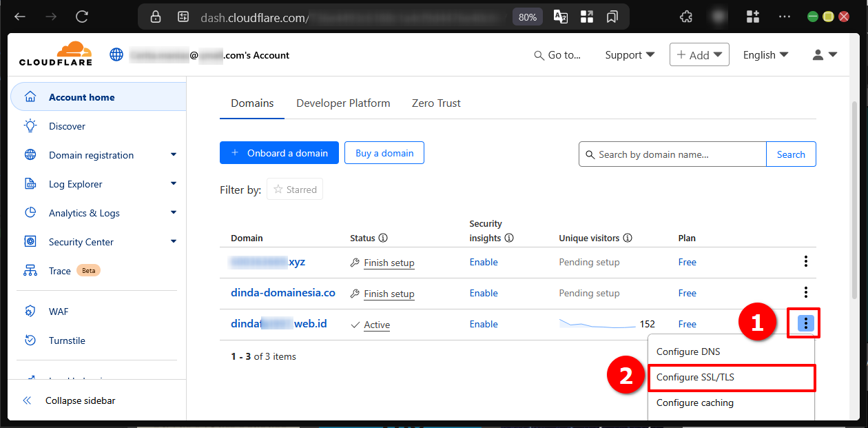
Task: Open Go to... search
Action: click(x=557, y=55)
